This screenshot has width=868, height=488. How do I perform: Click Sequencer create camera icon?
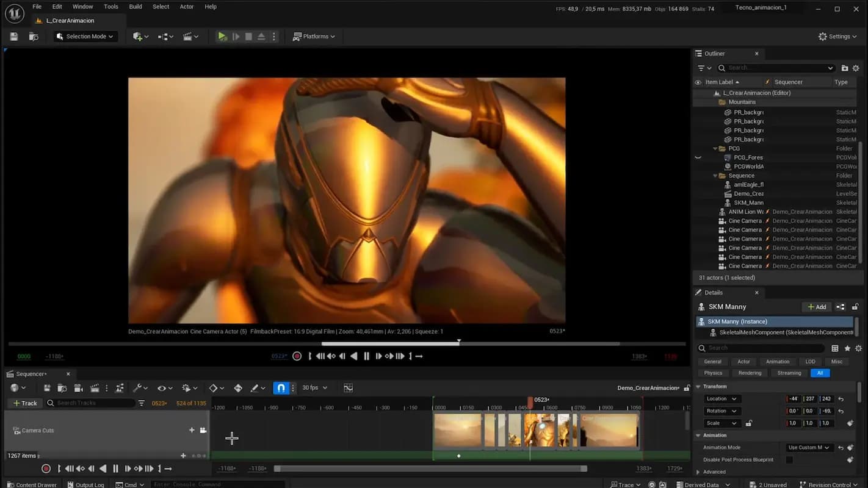tap(78, 388)
